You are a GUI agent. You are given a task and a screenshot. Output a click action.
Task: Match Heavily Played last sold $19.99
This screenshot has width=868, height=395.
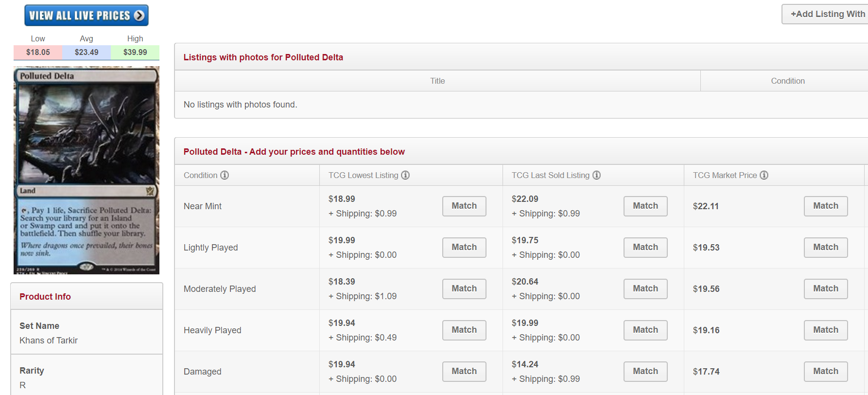(645, 330)
